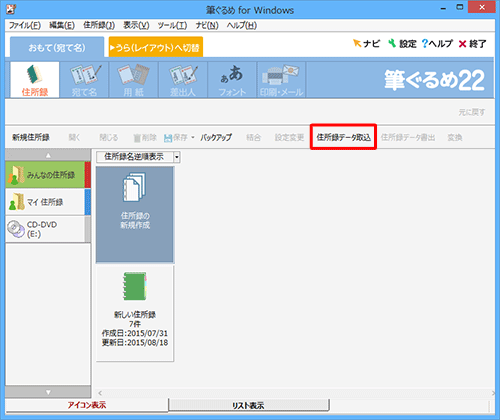Open the ツール(T) menu

(172, 25)
